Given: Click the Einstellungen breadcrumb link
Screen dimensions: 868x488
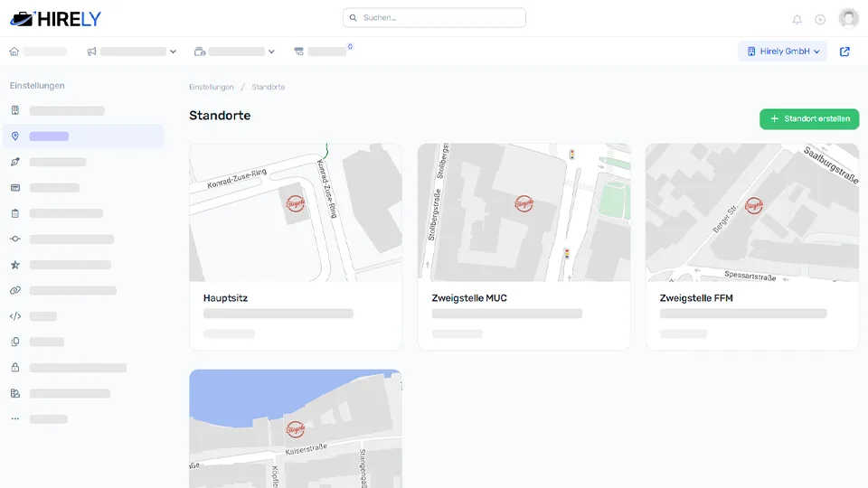Looking at the screenshot, I should [x=212, y=87].
